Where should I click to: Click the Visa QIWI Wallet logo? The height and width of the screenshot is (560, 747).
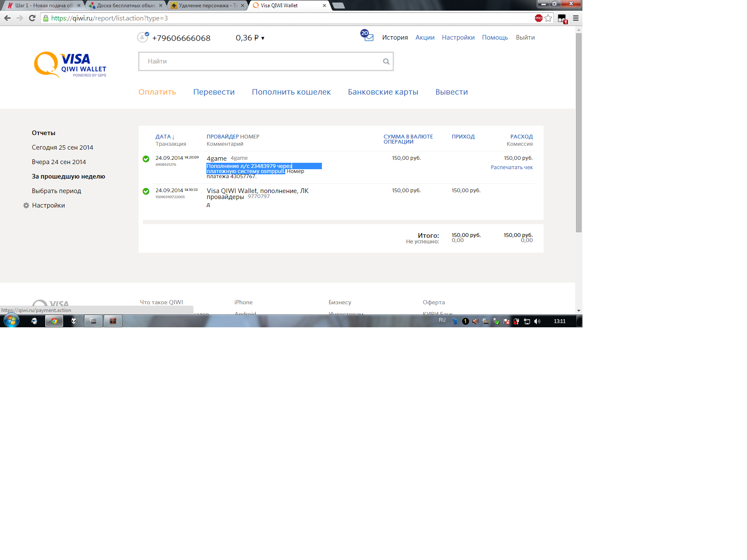pos(70,65)
